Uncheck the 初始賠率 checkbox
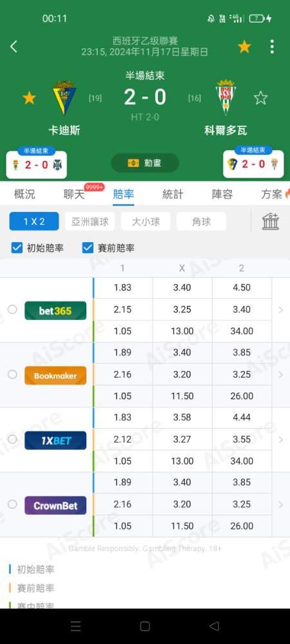The width and height of the screenshot is (290, 644). coord(17,248)
